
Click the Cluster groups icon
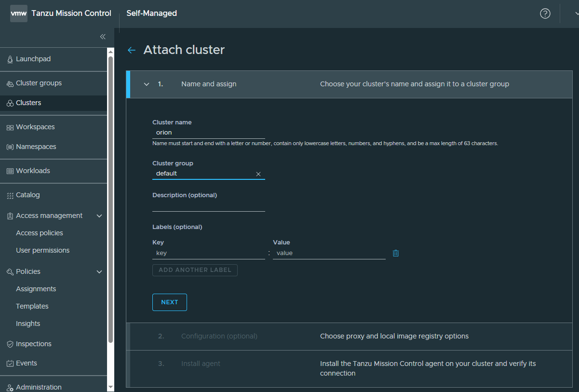point(10,83)
